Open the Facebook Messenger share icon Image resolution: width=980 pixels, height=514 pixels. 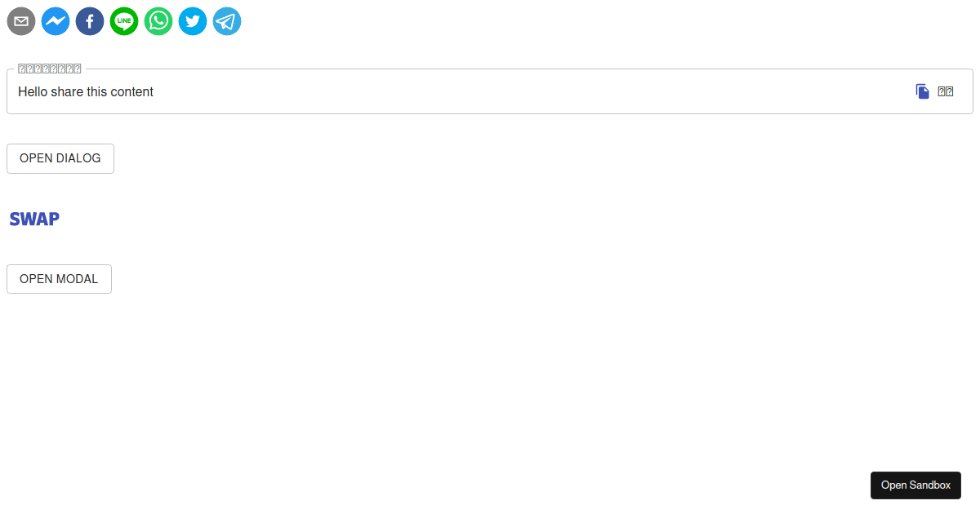click(x=56, y=21)
